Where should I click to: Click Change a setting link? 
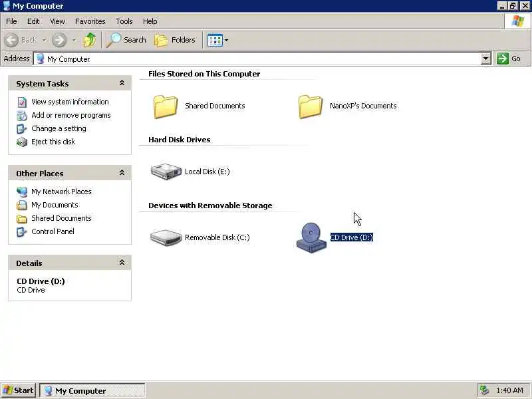pos(59,128)
